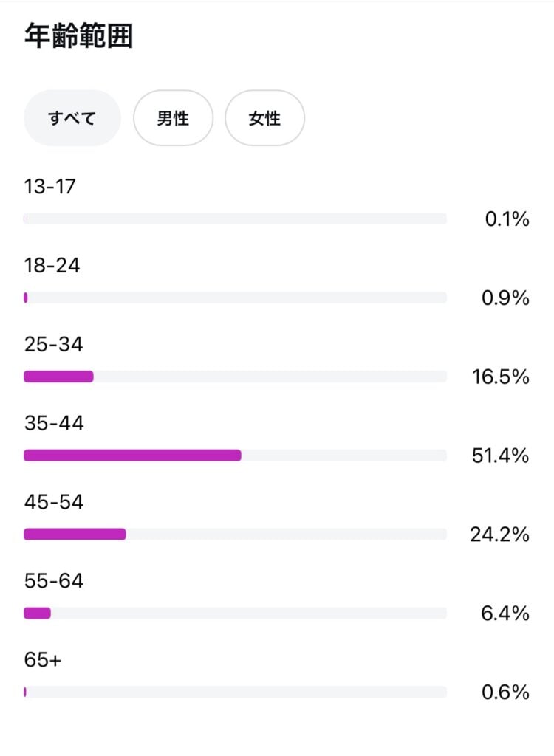The height and width of the screenshot is (756, 554).
Task: Click the 55-64 age label
Action: [54, 581]
